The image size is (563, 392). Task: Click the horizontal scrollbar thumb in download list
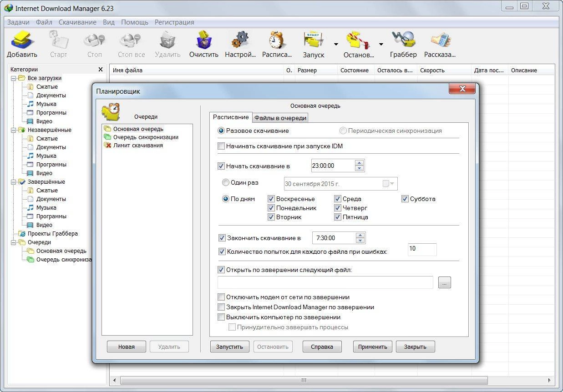tap(304, 380)
